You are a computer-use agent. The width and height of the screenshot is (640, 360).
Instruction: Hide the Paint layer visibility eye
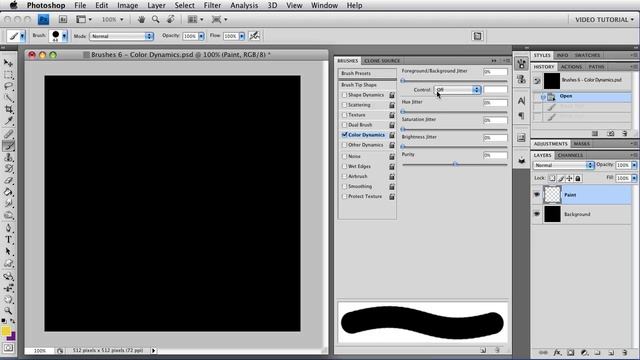click(537, 195)
